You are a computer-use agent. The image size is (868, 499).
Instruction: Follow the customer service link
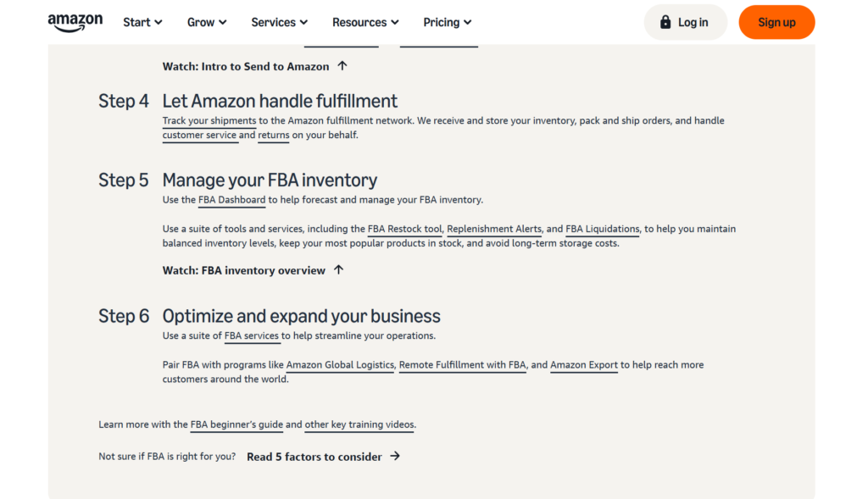199,136
